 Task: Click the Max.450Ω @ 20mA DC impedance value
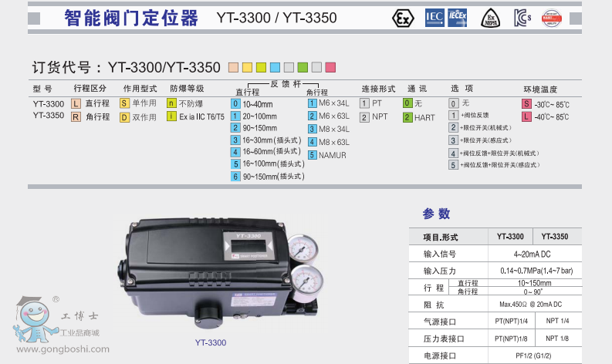[530, 305]
